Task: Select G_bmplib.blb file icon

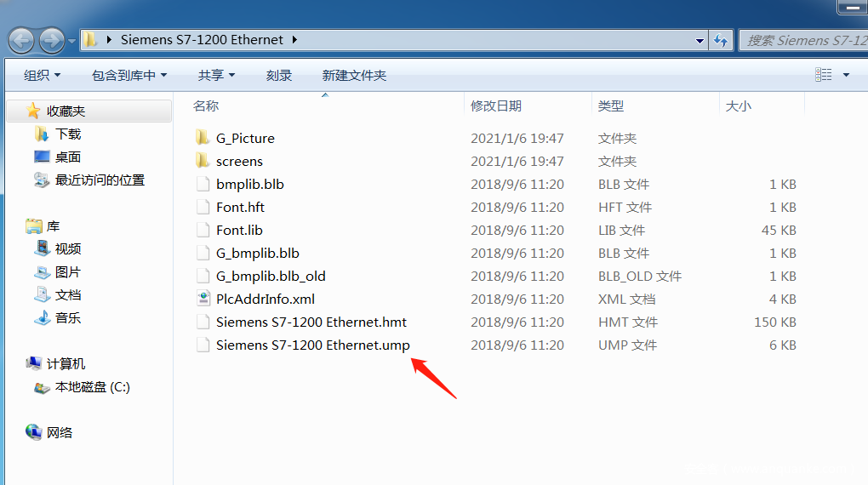Action: 203,253
